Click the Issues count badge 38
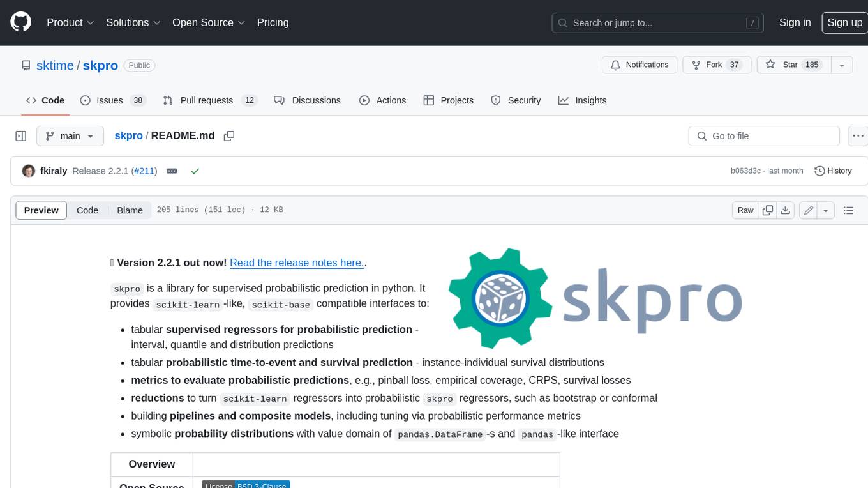The width and height of the screenshot is (868, 488). tap(137, 100)
